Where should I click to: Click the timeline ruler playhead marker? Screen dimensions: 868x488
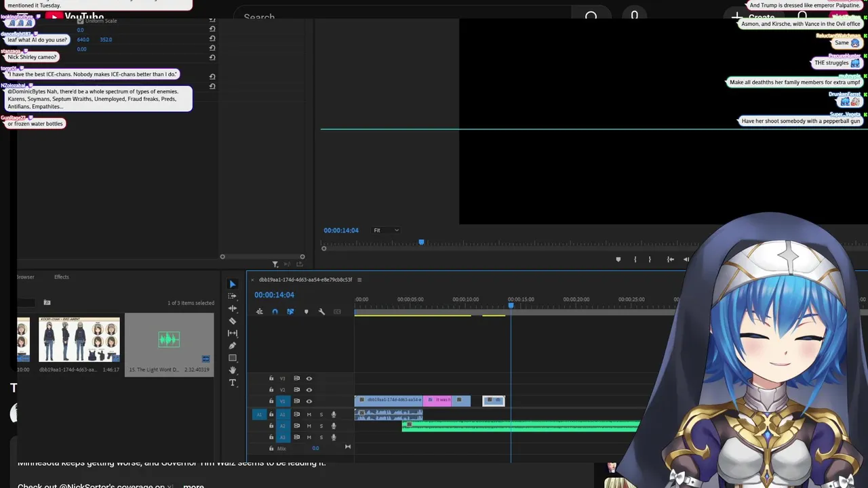(511, 305)
